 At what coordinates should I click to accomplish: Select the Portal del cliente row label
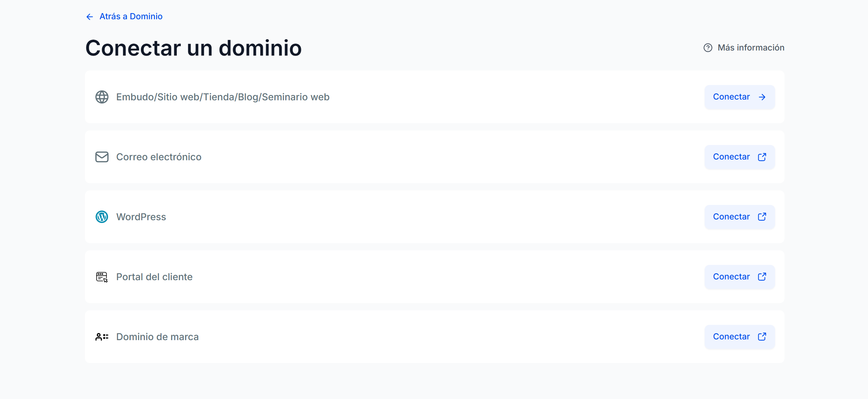click(x=154, y=277)
